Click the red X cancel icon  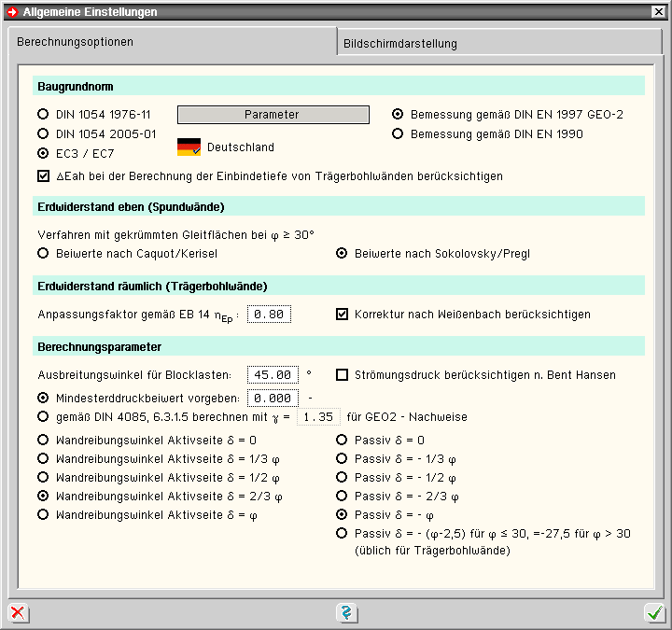tap(19, 613)
